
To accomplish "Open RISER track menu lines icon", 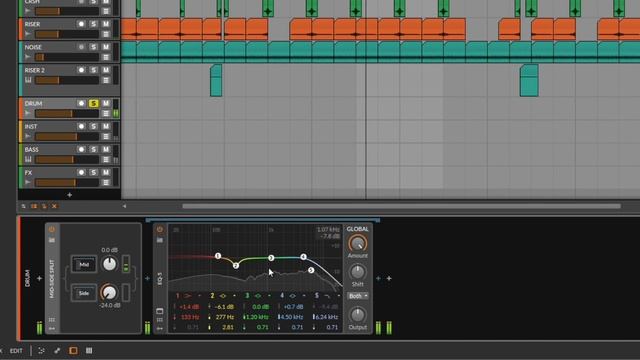I will pyautogui.click(x=106, y=34).
